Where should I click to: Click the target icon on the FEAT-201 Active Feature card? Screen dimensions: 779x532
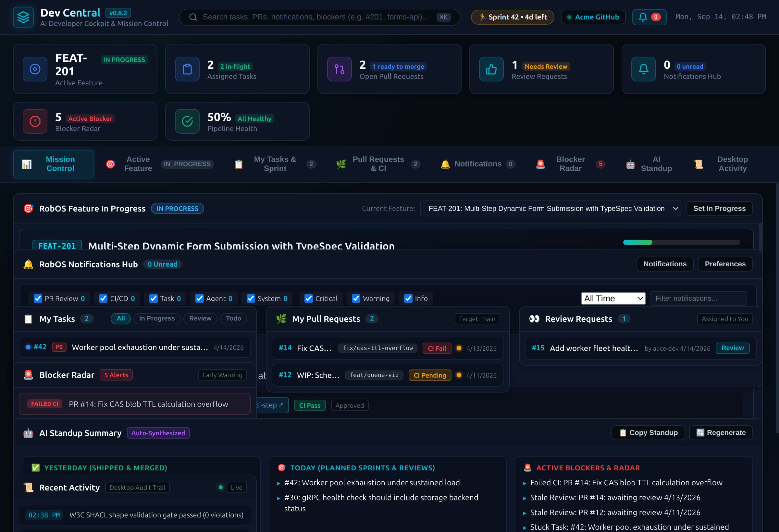click(35, 69)
